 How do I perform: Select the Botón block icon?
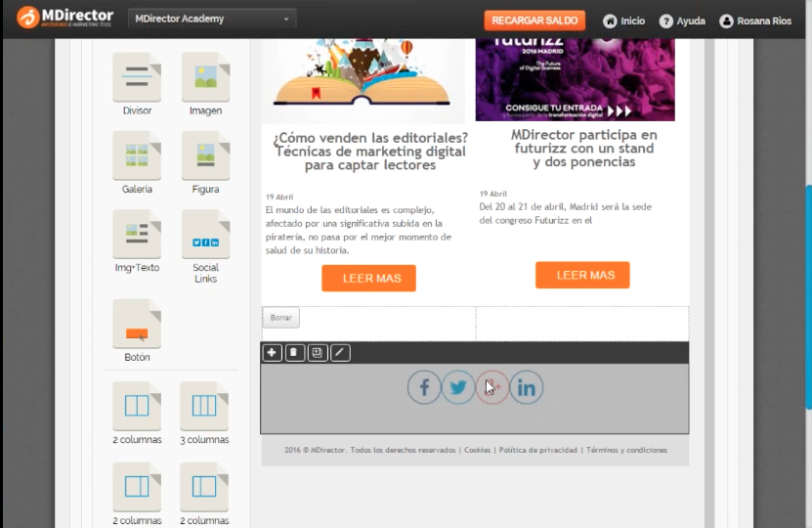point(137,324)
